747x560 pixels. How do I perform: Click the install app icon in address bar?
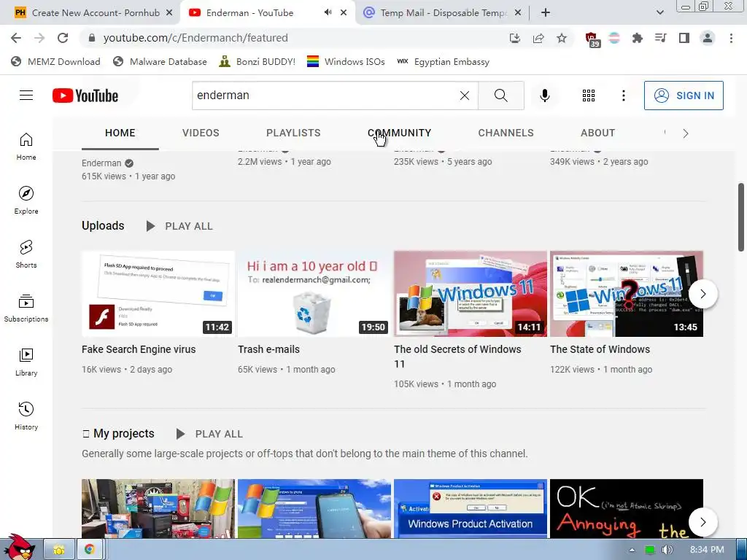click(514, 38)
